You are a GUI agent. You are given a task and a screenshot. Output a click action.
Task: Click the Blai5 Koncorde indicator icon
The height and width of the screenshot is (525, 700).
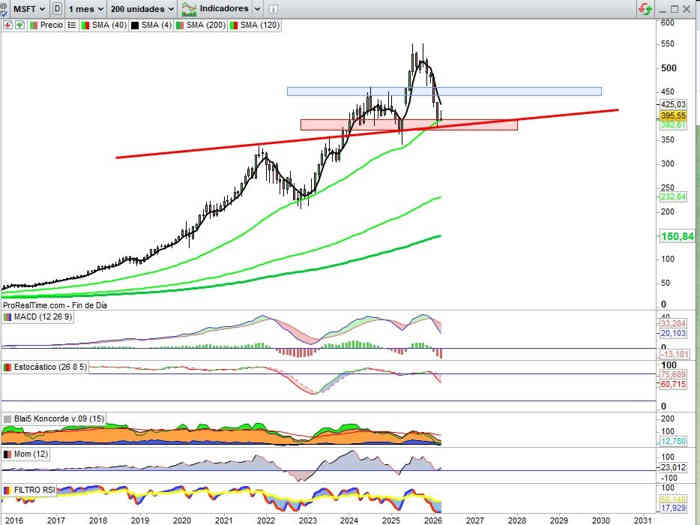coord(7,418)
